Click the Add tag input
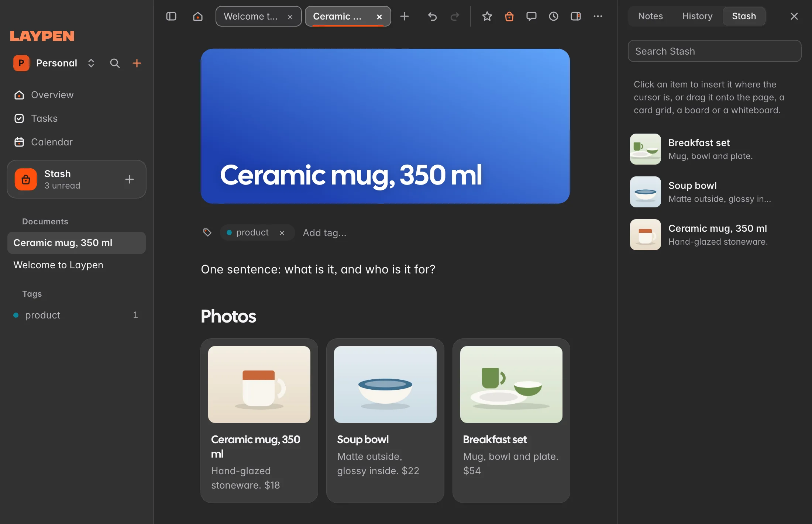The width and height of the screenshot is (812, 524). pos(324,233)
